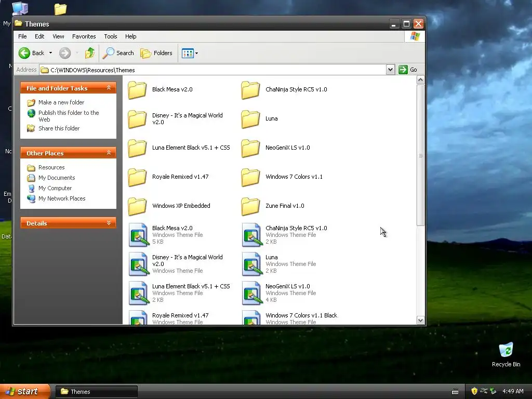Click the network connection tray icon

tap(484, 391)
